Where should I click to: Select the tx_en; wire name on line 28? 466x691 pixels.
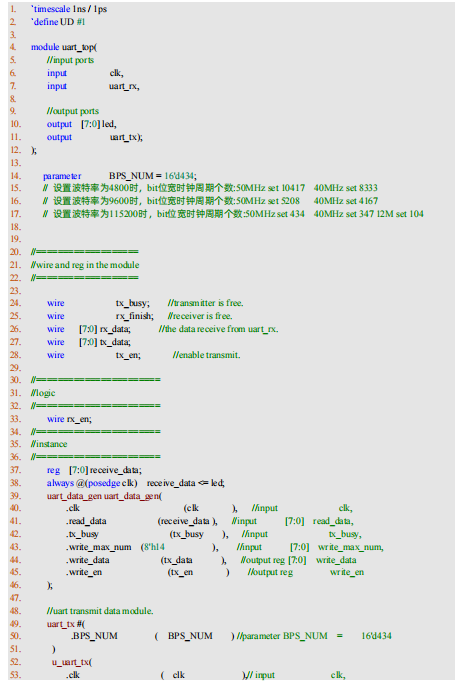pyautogui.click(x=128, y=355)
